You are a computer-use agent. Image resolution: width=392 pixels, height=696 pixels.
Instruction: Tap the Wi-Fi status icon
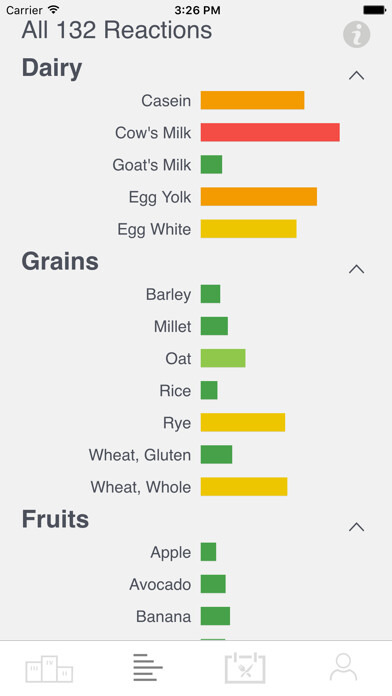pyautogui.click(x=54, y=9)
